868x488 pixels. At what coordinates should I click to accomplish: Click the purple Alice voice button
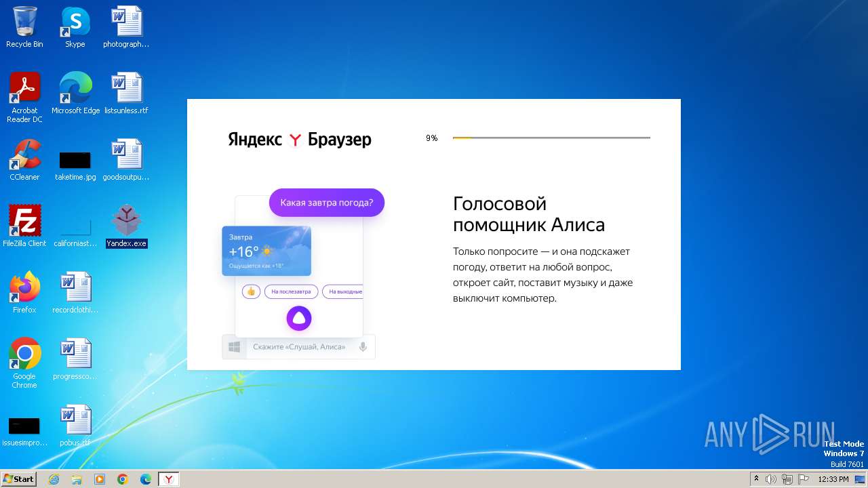pyautogui.click(x=299, y=318)
